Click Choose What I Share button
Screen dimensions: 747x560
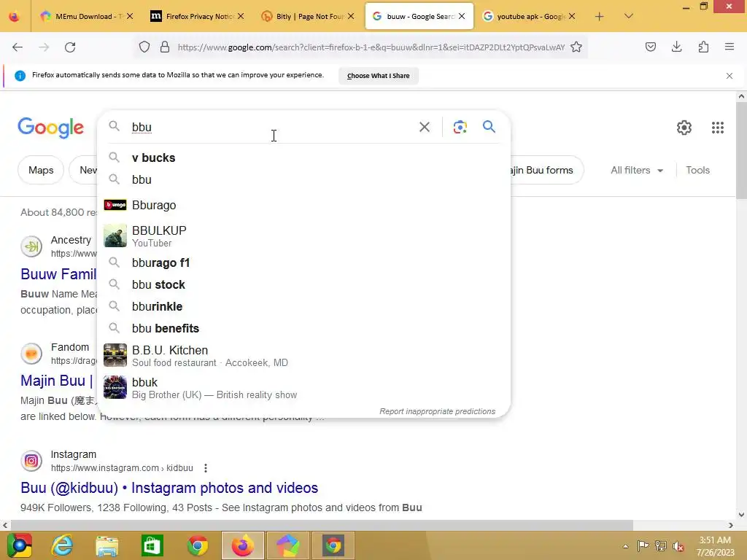(379, 76)
